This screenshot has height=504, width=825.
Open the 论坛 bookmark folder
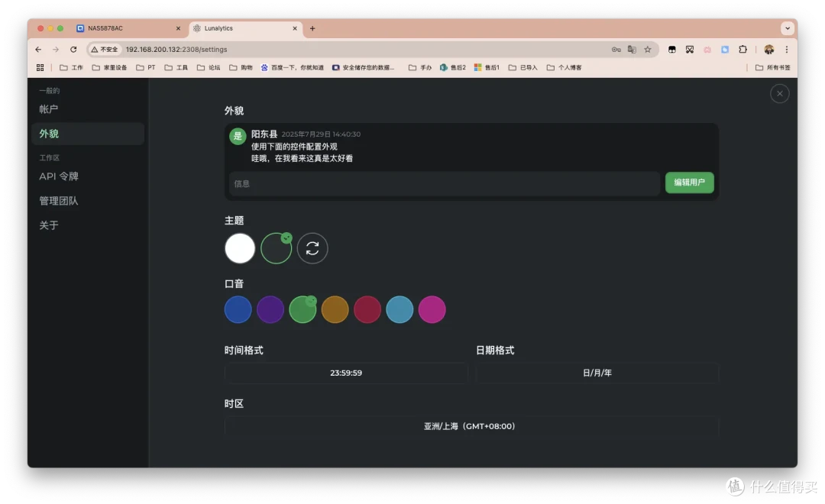(209, 67)
